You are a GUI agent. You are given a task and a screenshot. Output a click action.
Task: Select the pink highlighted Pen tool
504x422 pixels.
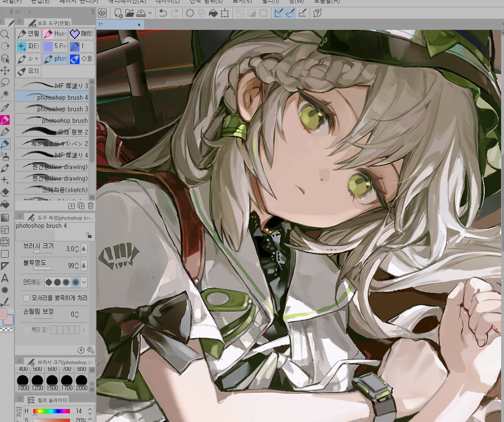(x=5, y=120)
